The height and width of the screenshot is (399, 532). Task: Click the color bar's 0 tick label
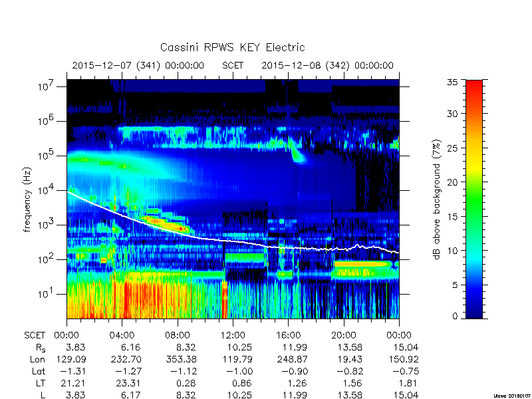pyautogui.click(x=455, y=316)
